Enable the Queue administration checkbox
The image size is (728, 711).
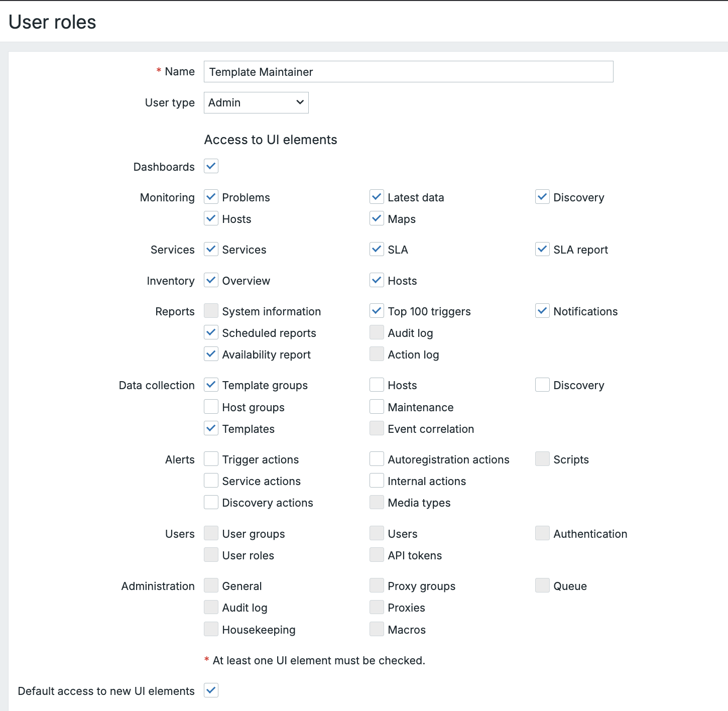[x=542, y=585]
